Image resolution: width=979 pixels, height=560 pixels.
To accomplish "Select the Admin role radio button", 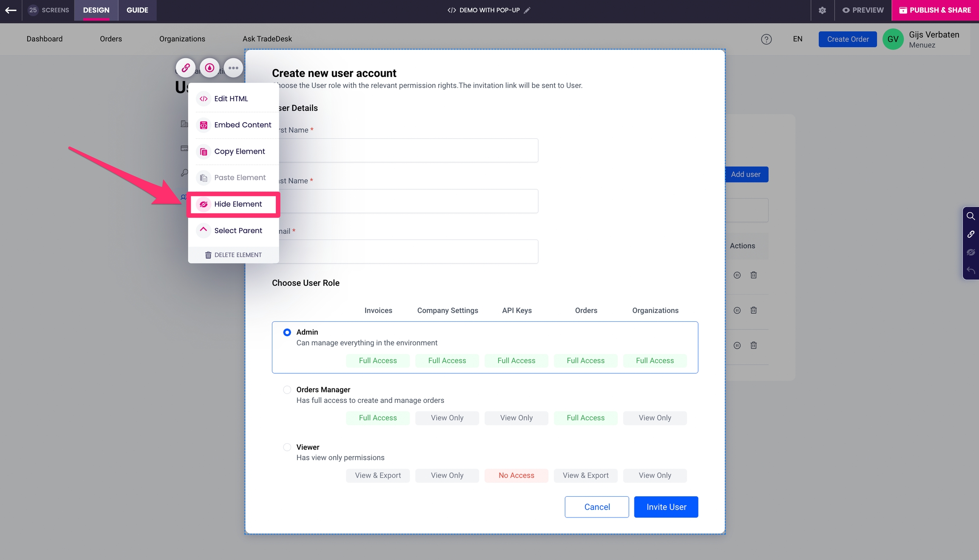I will (x=287, y=332).
